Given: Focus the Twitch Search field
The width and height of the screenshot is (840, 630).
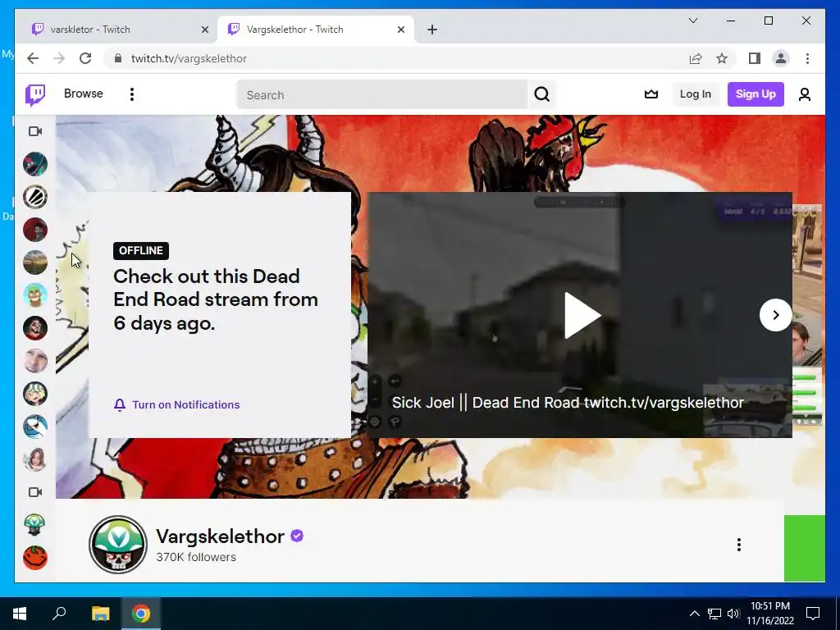Looking at the screenshot, I should coord(382,95).
